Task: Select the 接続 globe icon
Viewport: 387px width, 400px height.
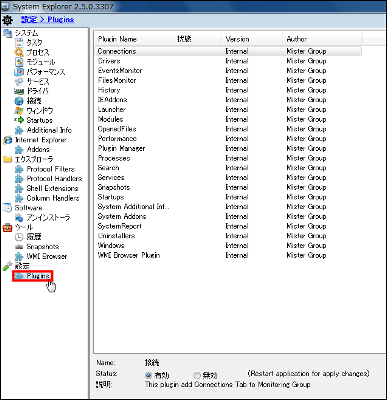Action: [19, 101]
